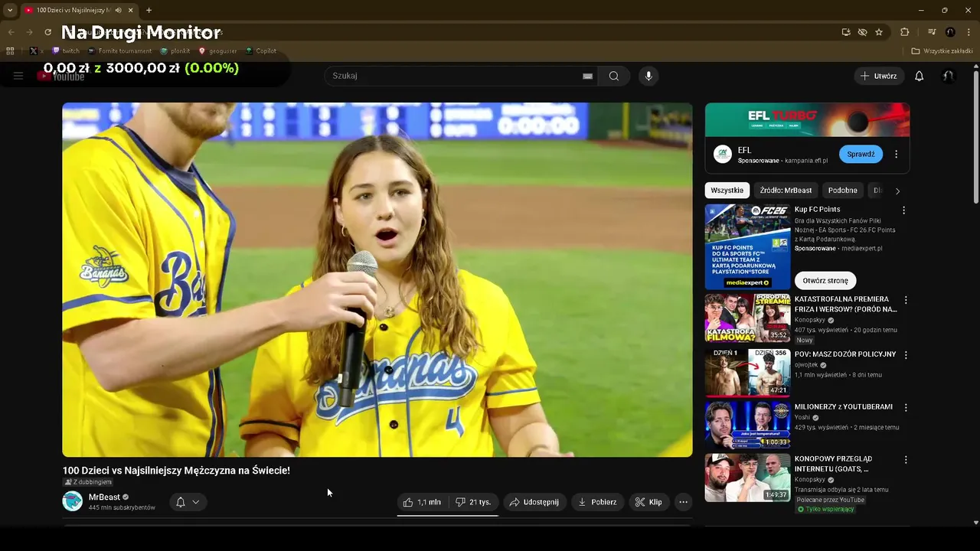This screenshot has width=980, height=551.
Task: Show more filter chips with right arrow
Action: click(897, 191)
